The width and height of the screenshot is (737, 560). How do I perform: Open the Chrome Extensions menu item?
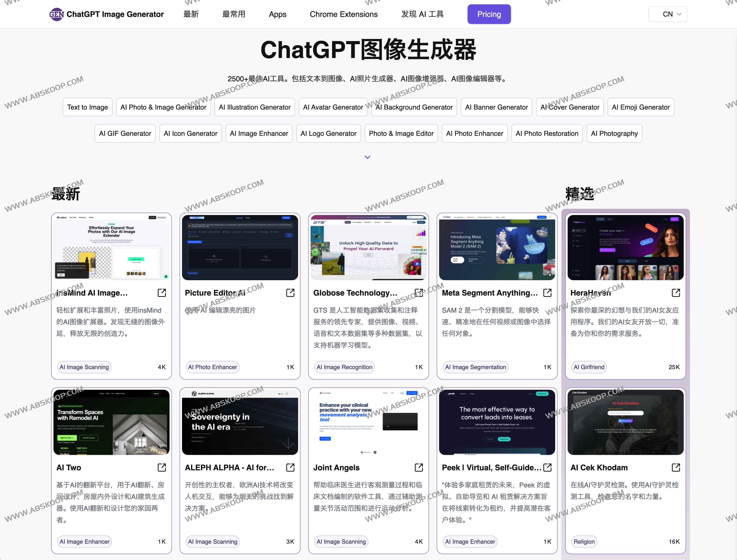(x=344, y=14)
